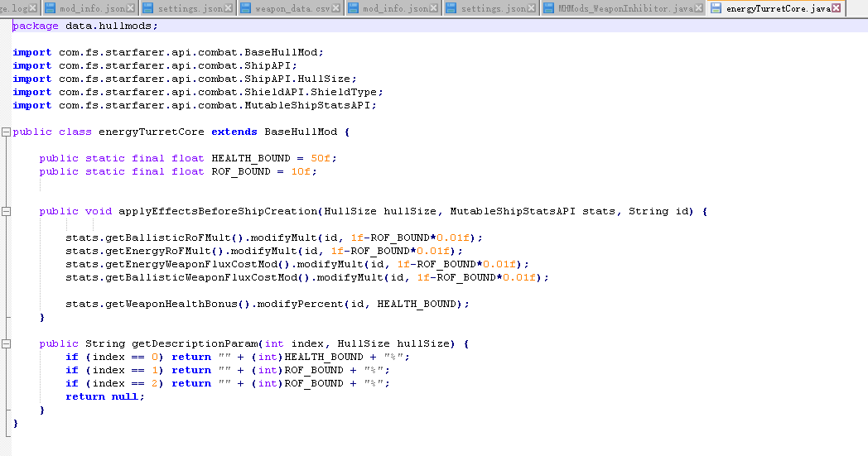Screen dimensions: 868x456
Task: Fold the getDescriptionParam method block
Action: tap(7, 343)
